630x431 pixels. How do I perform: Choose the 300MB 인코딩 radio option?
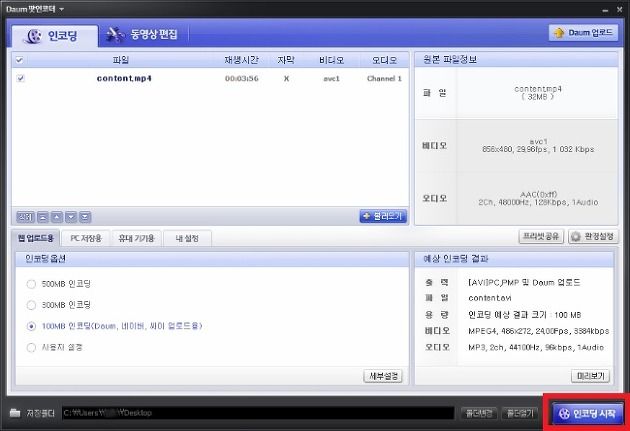tap(31, 305)
